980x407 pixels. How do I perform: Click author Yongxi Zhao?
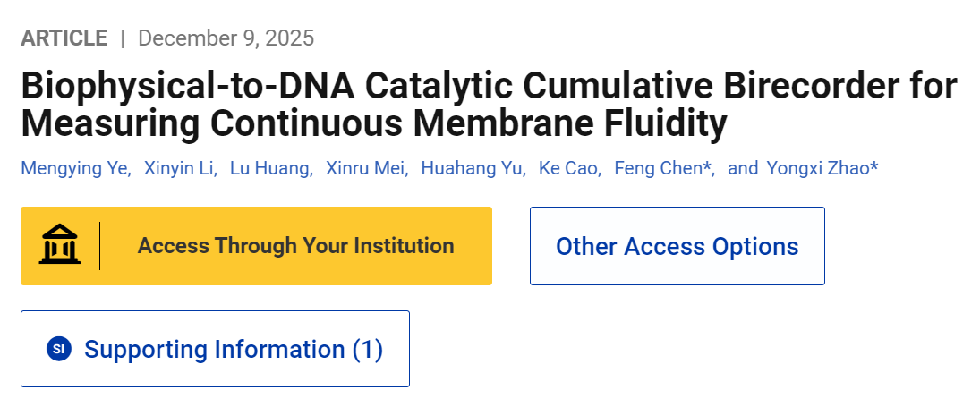817,168
